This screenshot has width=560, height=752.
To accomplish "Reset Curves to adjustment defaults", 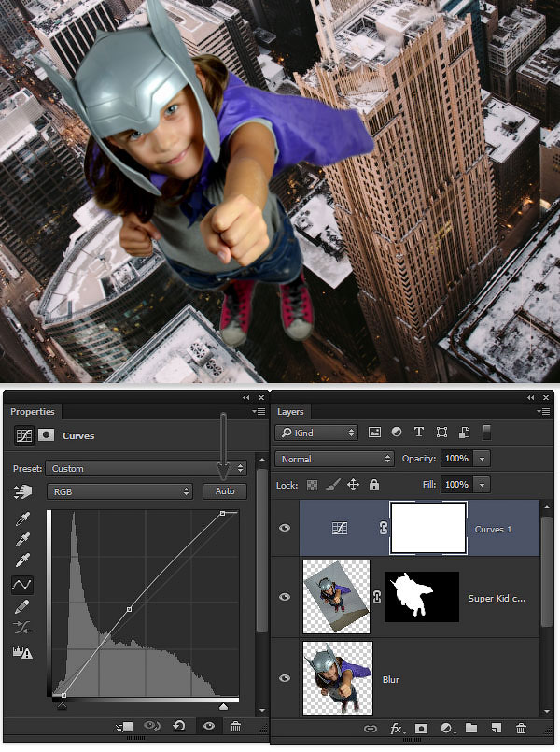I will coord(179,726).
